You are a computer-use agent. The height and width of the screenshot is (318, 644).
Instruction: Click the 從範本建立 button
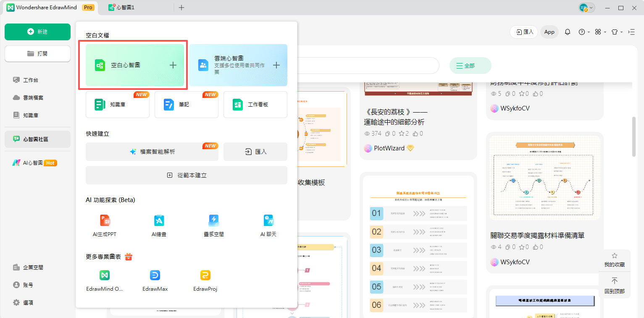(x=187, y=175)
